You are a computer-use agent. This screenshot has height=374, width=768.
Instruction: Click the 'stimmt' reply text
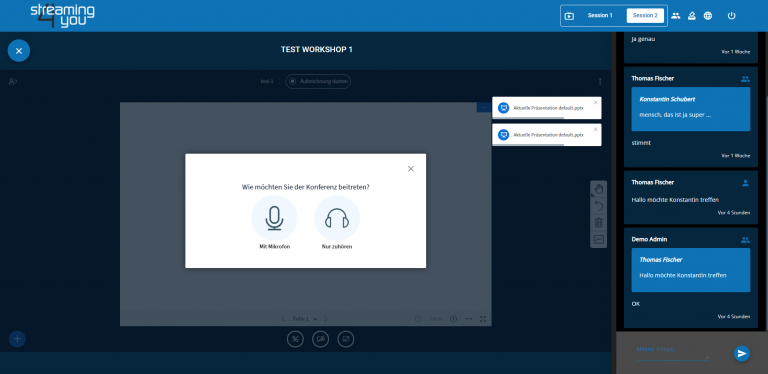coord(641,143)
